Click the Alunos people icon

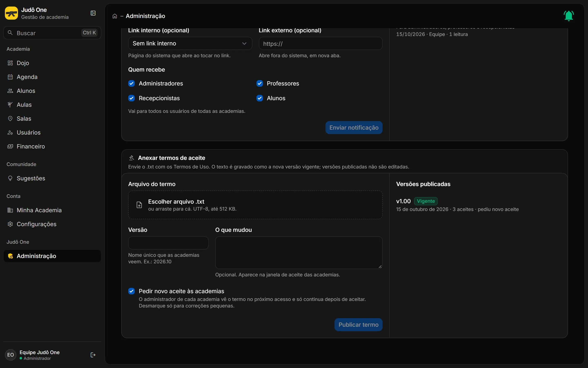tap(10, 91)
